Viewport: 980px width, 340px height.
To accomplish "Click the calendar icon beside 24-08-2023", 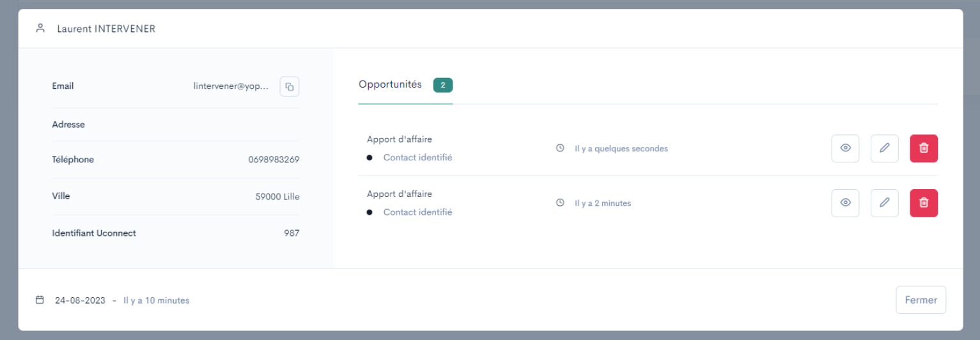I will (x=40, y=300).
